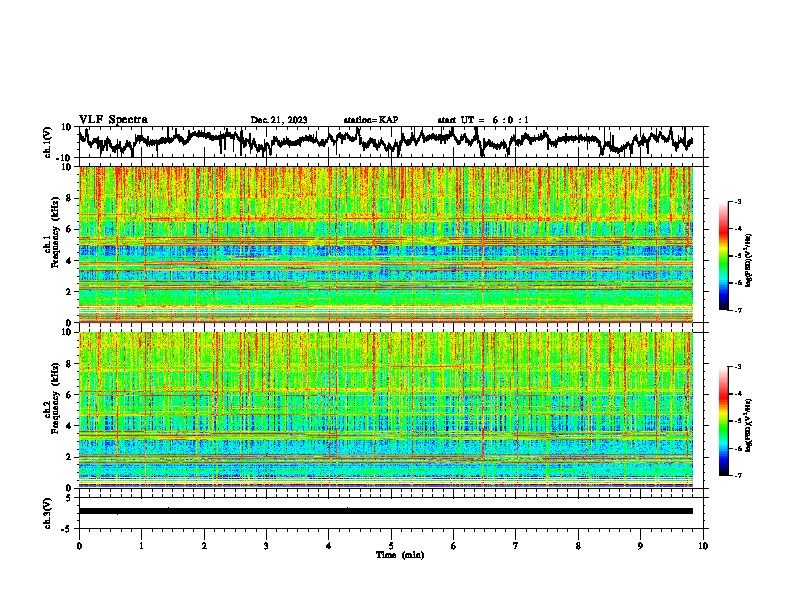Click the ch.1 PSD color scale bar
The height and width of the screenshot is (612, 792).
[x=724, y=256]
